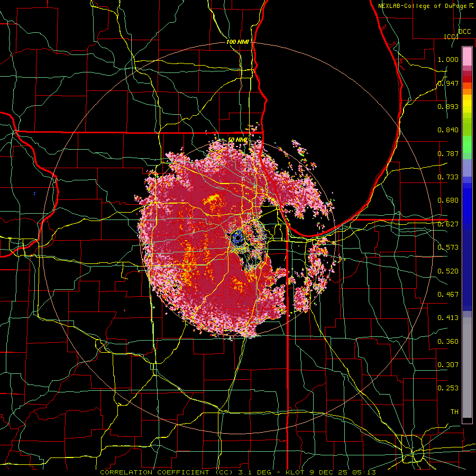The width and height of the screenshot is (476, 476).
Task: Click the [CC] legend header label
Action: (452, 36)
